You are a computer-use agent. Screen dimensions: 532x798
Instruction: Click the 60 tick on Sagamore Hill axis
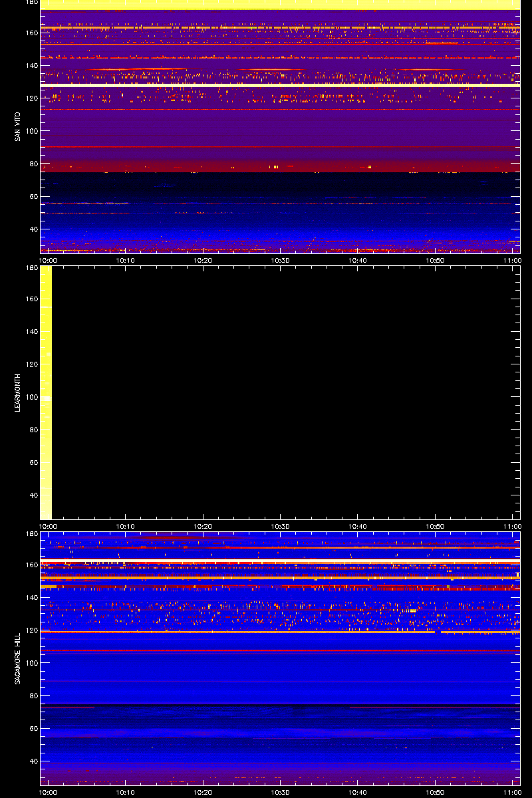(x=33, y=729)
